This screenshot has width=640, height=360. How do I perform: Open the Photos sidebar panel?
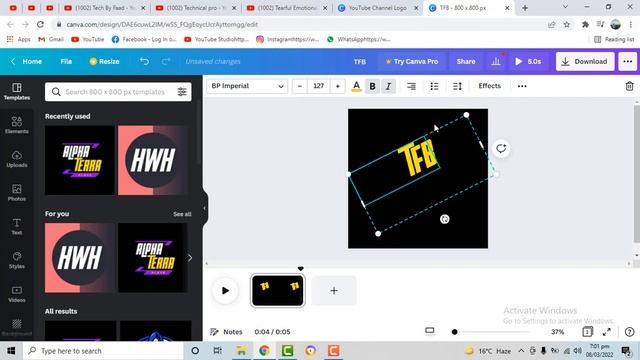(17, 193)
